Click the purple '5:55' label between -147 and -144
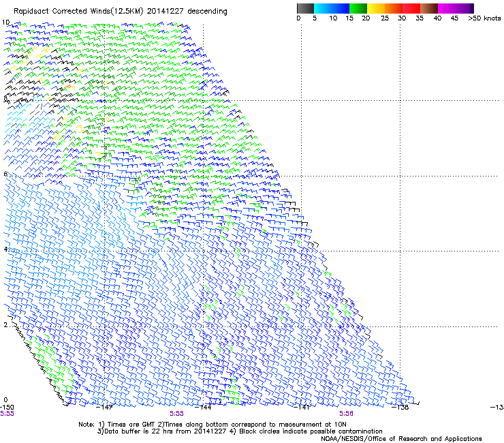 coord(177,414)
